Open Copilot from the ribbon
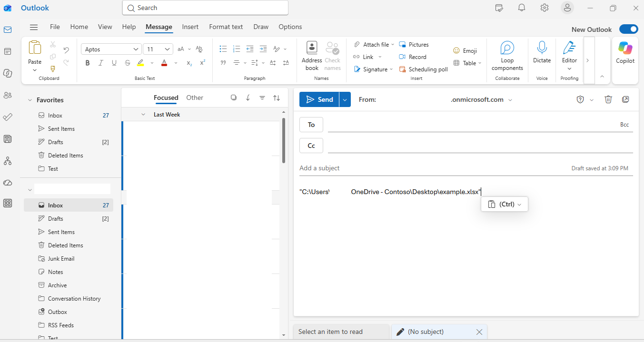The image size is (644, 342). [625, 52]
